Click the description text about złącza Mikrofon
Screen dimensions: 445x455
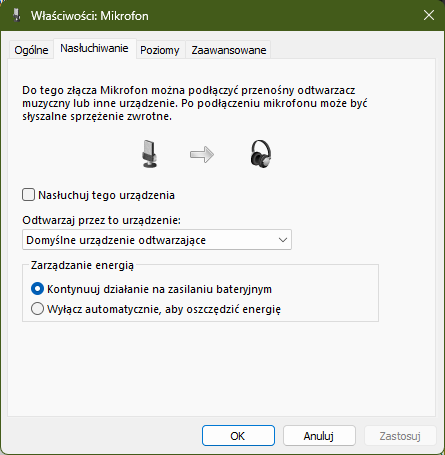pos(195,103)
